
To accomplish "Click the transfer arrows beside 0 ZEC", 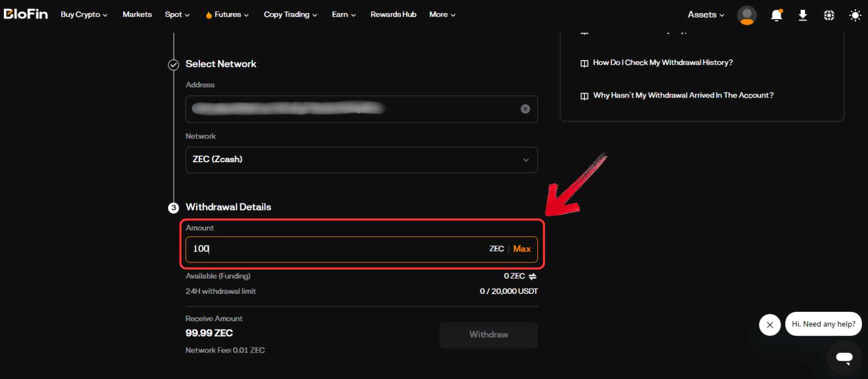I will click(x=533, y=277).
